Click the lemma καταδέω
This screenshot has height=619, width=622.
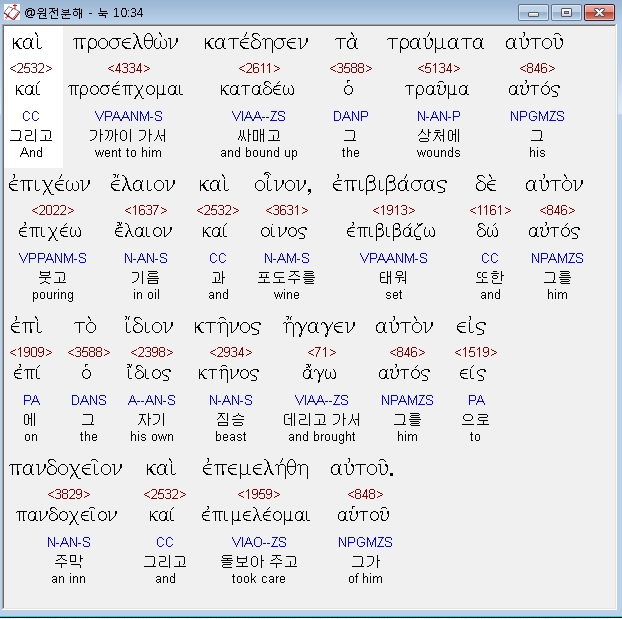(x=257, y=90)
